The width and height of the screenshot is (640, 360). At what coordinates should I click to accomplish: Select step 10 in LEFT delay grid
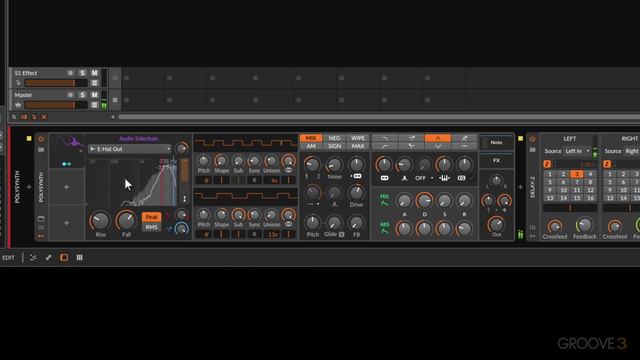563,190
